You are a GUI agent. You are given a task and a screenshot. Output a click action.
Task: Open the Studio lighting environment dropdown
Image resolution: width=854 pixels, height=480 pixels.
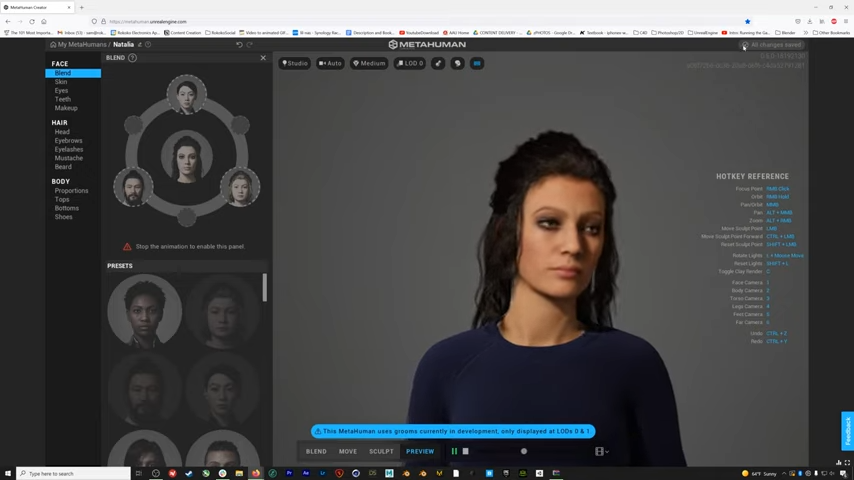point(295,63)
